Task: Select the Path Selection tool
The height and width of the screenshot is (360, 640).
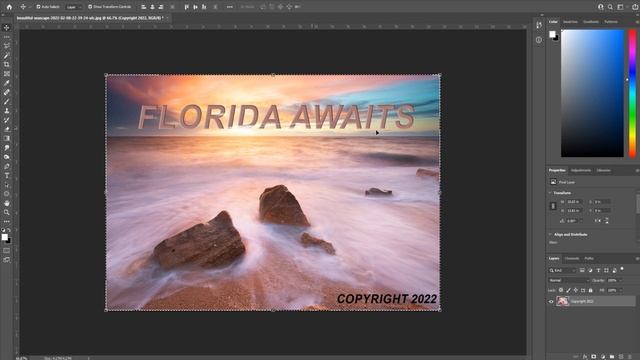Action: (7, 184)
